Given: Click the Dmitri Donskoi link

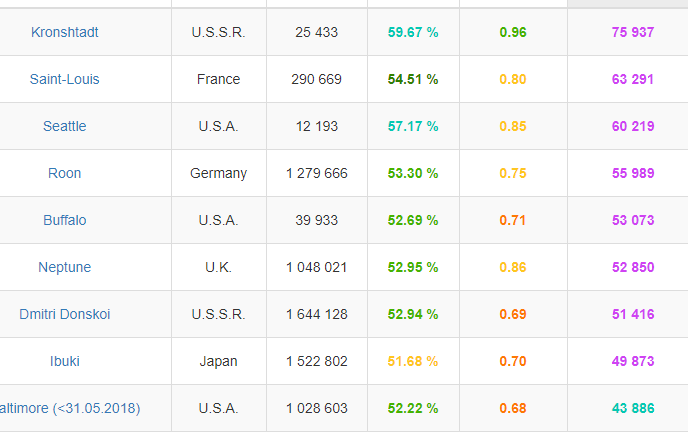Looking at the screenshot, I should pyautogui.click(x=65, y=314).
